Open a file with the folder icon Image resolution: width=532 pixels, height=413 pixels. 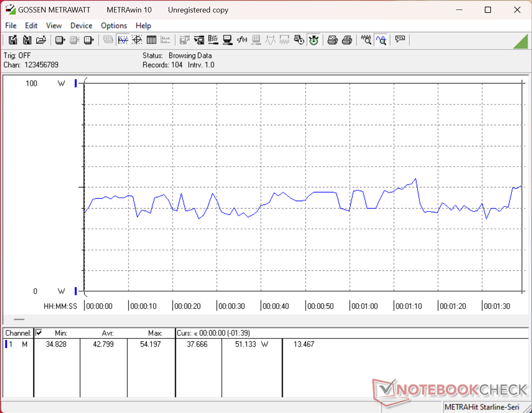41,40
